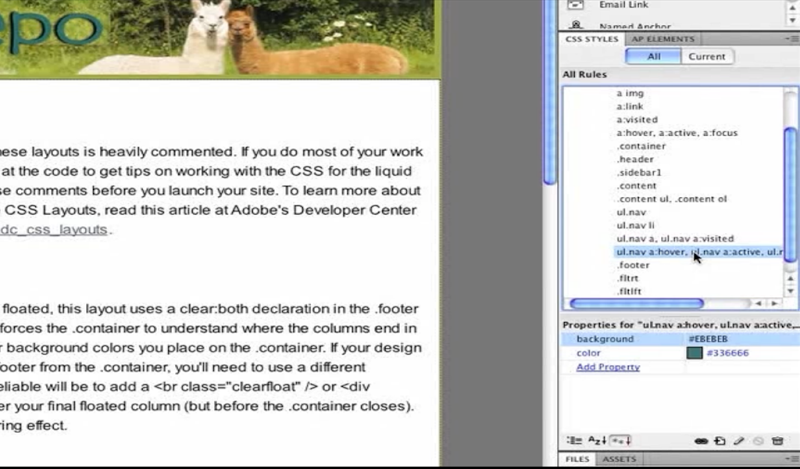The width and height of the screenshot is (800, 469).
Task: Click the background value #EBEBEB field
Action: tap(740, 339)
